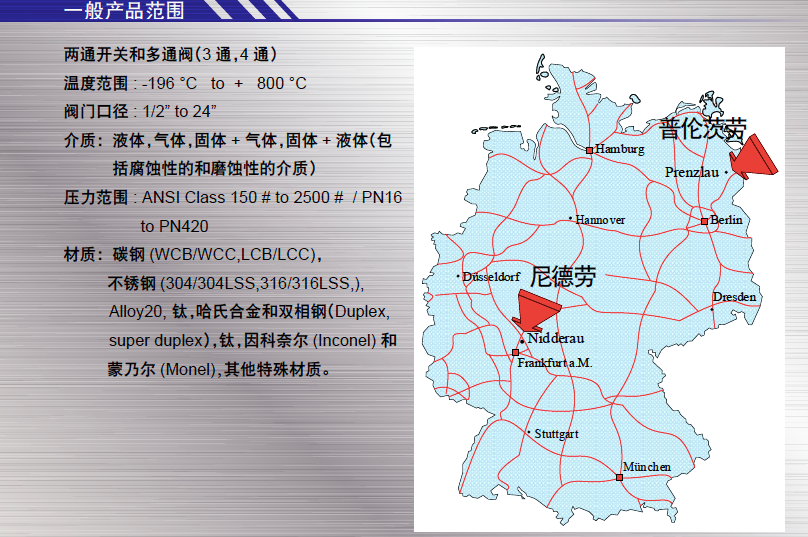Screen dimensions: 808x537
Task: Click the 温度范围 temperature range line
Action: [185, 83]
